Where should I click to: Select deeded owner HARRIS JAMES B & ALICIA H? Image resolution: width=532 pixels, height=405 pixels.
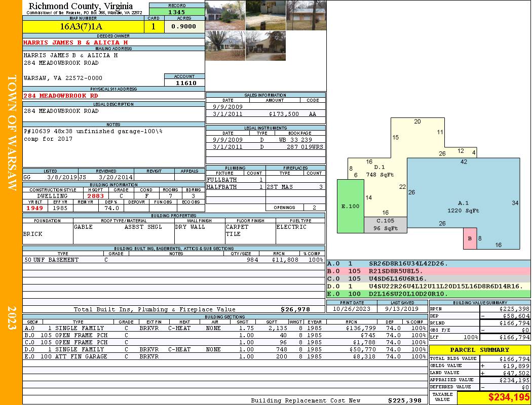75,43
